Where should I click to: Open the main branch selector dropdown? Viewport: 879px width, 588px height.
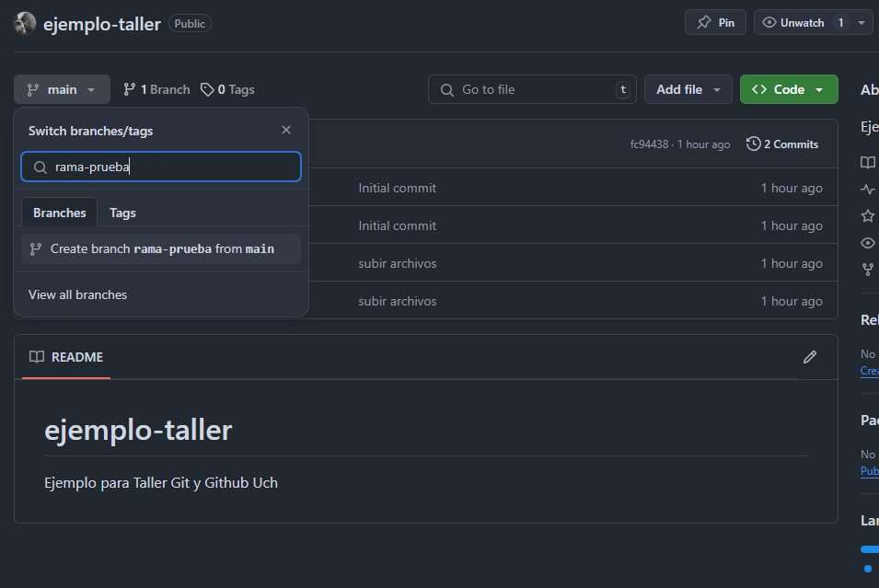[62, 89]
